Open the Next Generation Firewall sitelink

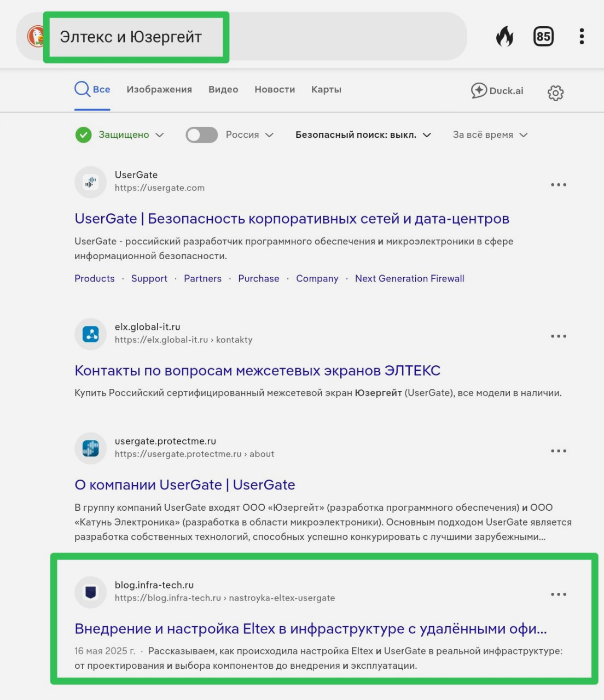click(409, 278)
